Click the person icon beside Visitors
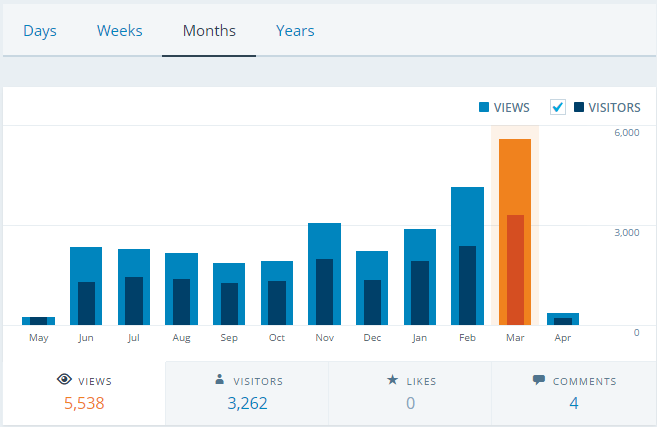Image resolution: width=657 pixels, height=427 pixels. [220, 380]
